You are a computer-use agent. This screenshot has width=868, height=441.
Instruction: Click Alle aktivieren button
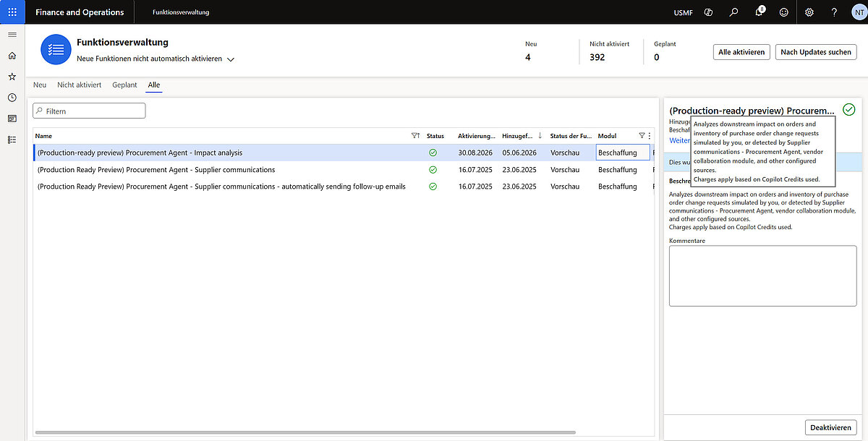pos(741,52)
